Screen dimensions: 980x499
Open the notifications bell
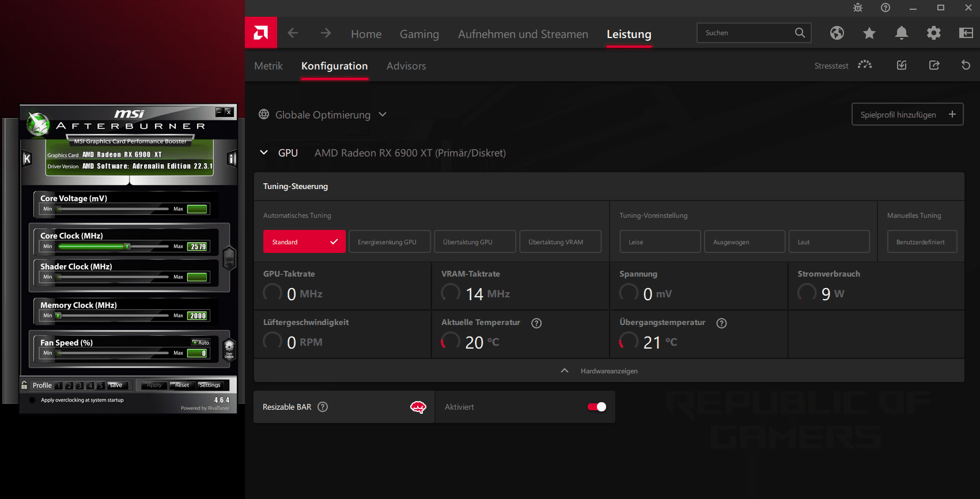pyautogui.click(x=901, y=33)
